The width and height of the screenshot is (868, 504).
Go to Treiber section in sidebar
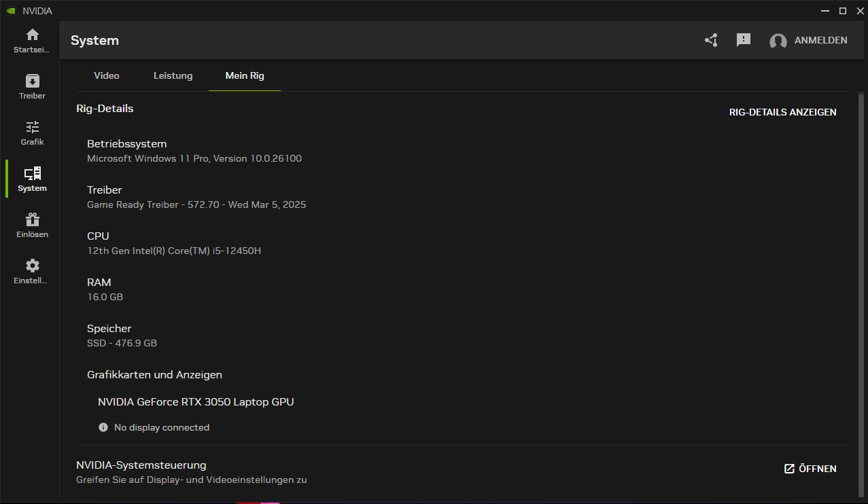(32, 87)
